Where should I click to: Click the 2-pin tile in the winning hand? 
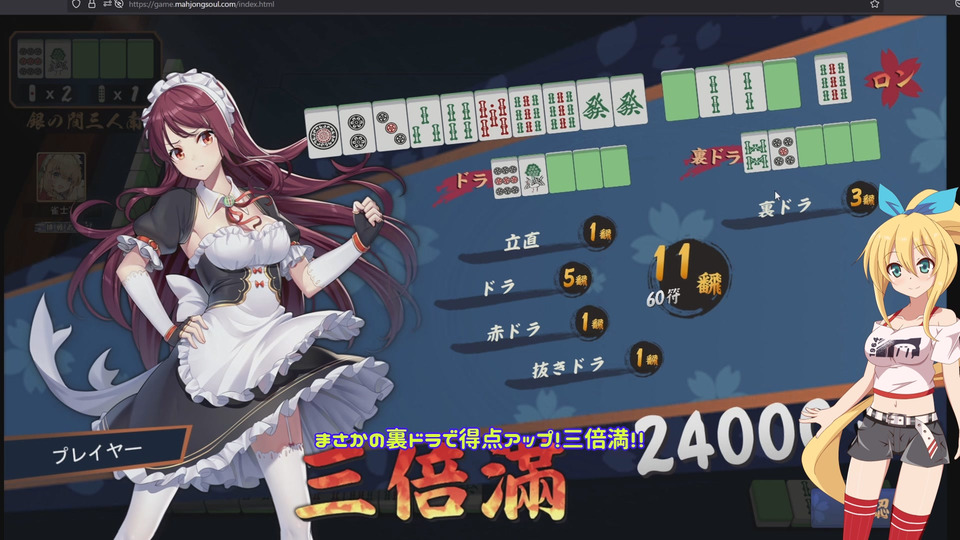(356, 127)
